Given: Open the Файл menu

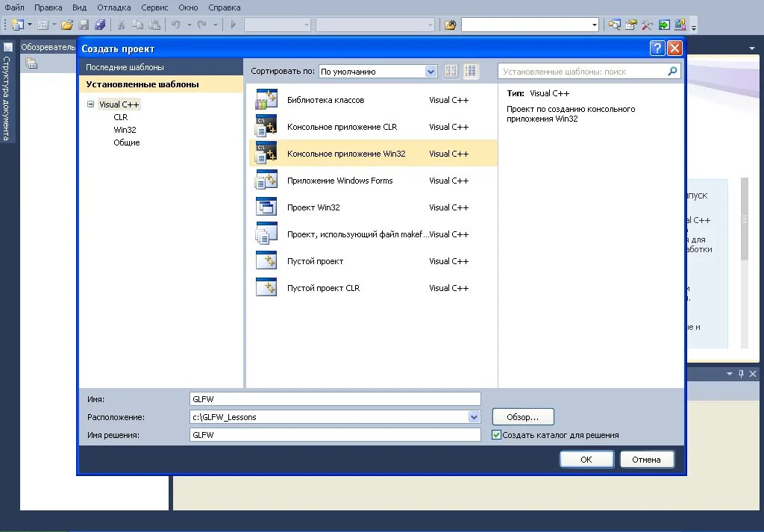Looking at the screenshot, I should 14,7.
